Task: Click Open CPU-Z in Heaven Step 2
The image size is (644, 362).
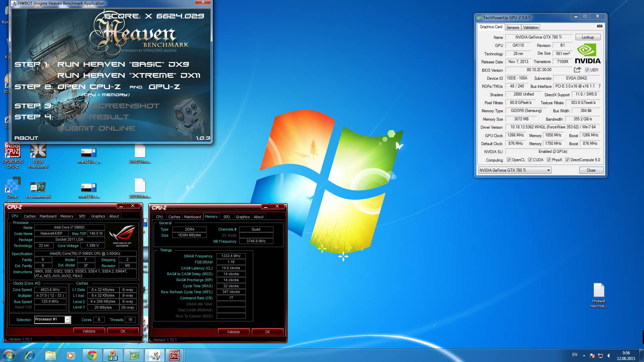Action: point(89,86)
